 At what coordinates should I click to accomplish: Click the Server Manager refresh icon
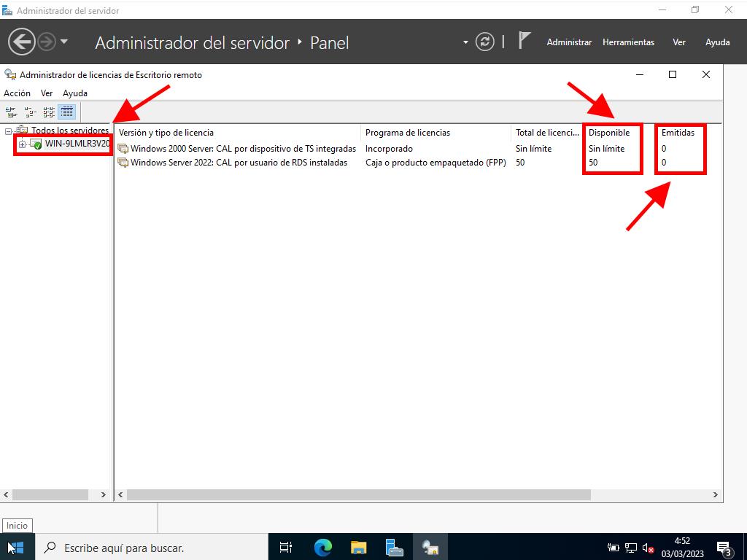pos(484,42)
